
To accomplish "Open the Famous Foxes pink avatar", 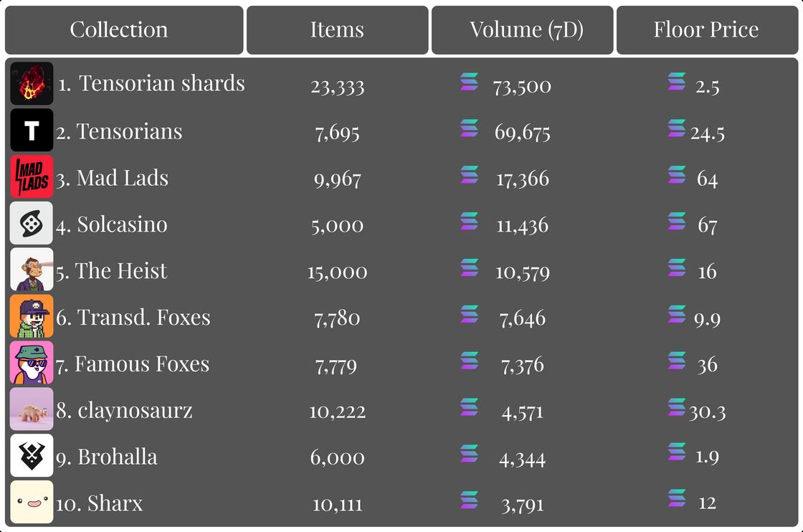I will 32,364.
